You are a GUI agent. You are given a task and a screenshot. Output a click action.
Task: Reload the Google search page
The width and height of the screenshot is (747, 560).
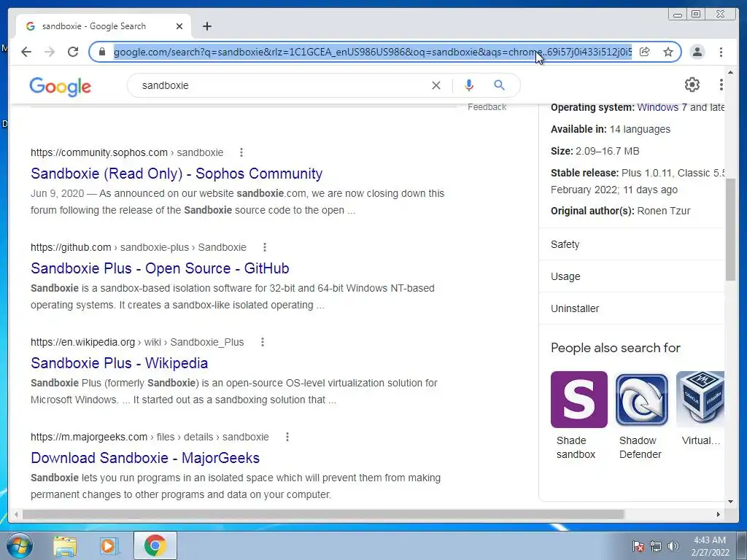tap(73, 52)
